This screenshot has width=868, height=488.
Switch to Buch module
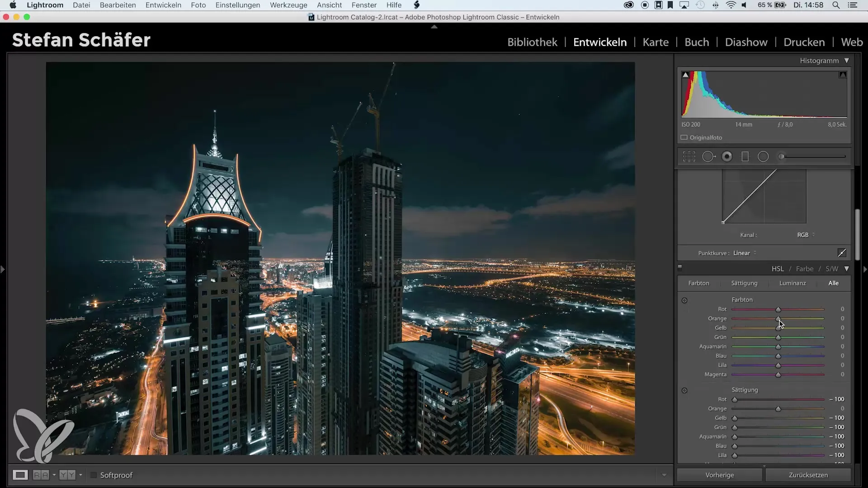pos(697,42)
